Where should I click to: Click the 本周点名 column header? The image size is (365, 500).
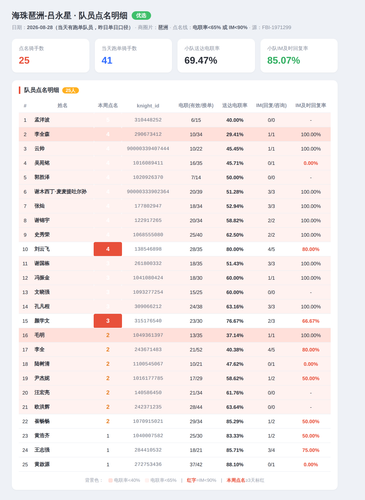click(x=108, y=106)
